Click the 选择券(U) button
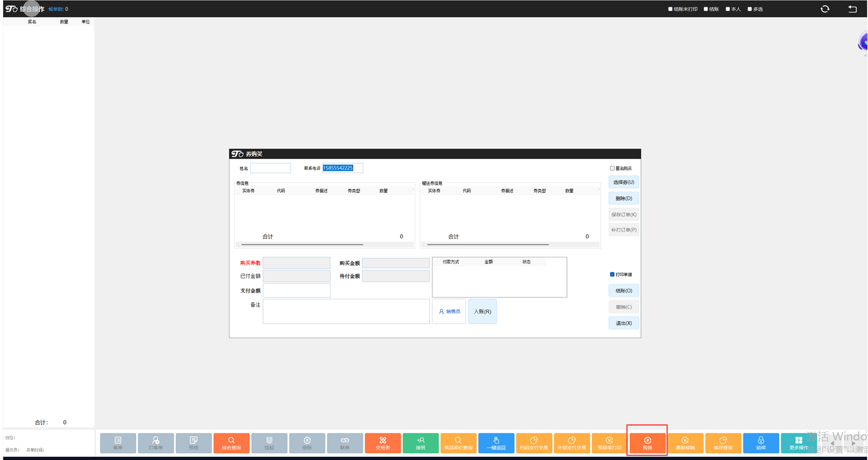The image size is (868, 460). pyautogui.click(x=624, y=183)
